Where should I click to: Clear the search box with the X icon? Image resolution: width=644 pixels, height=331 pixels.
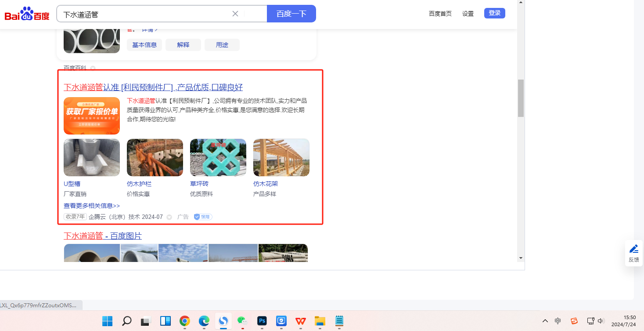[235, 14]
